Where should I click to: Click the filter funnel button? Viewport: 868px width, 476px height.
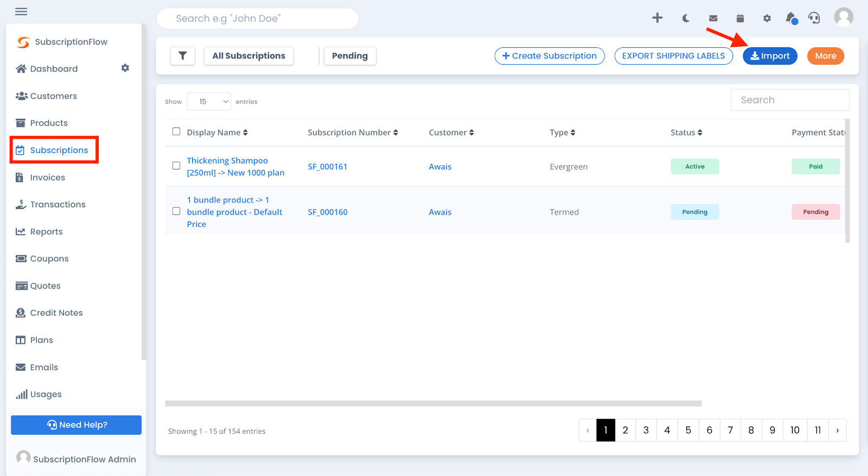point(183,56)
